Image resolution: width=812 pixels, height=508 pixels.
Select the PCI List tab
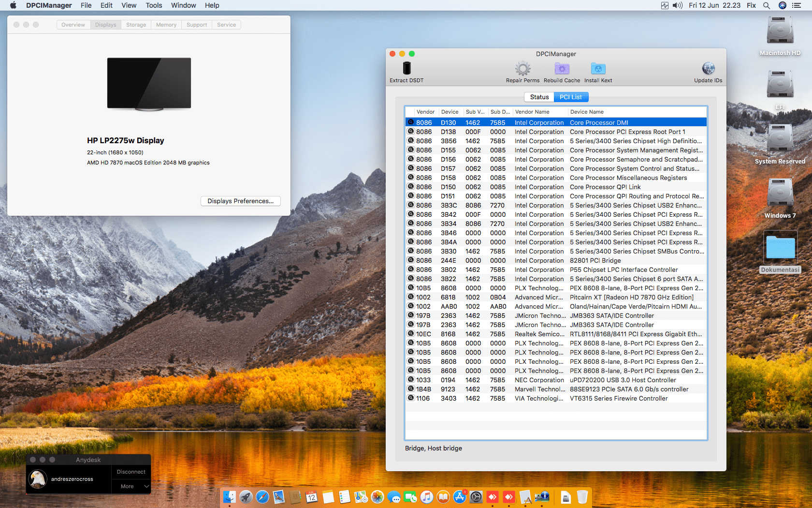click(x=571, y=97)
